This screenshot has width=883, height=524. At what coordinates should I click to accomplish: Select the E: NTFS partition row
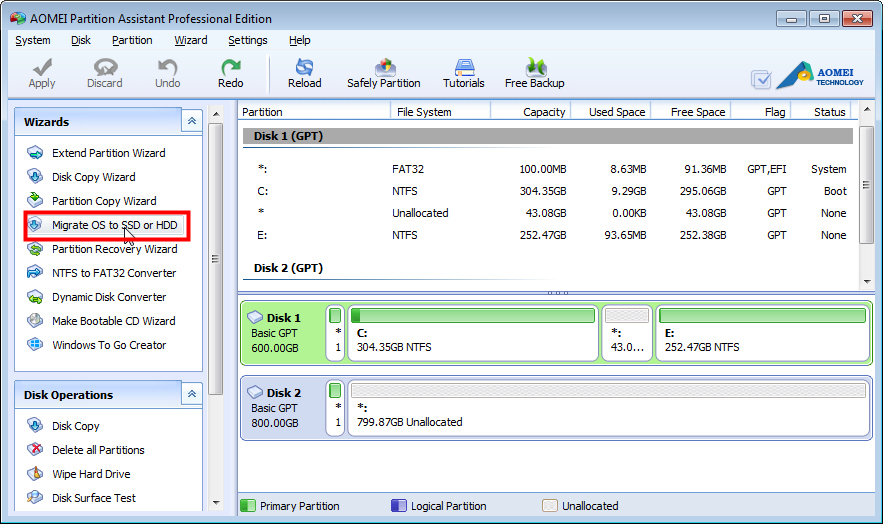(548, 235)
